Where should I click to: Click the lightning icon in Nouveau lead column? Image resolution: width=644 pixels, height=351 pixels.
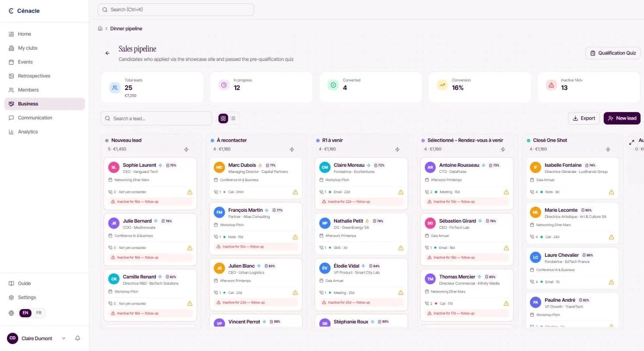click(187, 150)
